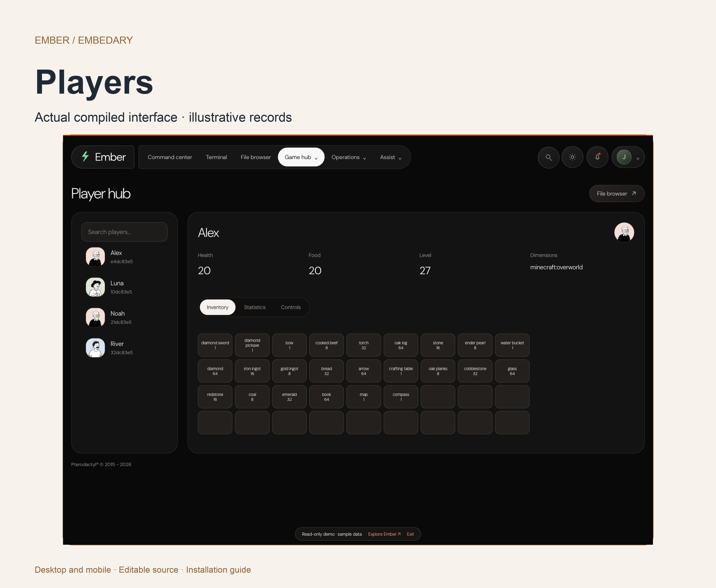Viewport: 716px width, 588px height.
Task: Open the account menu chevron
Action: pyautogui.click(x=638, y=158)
